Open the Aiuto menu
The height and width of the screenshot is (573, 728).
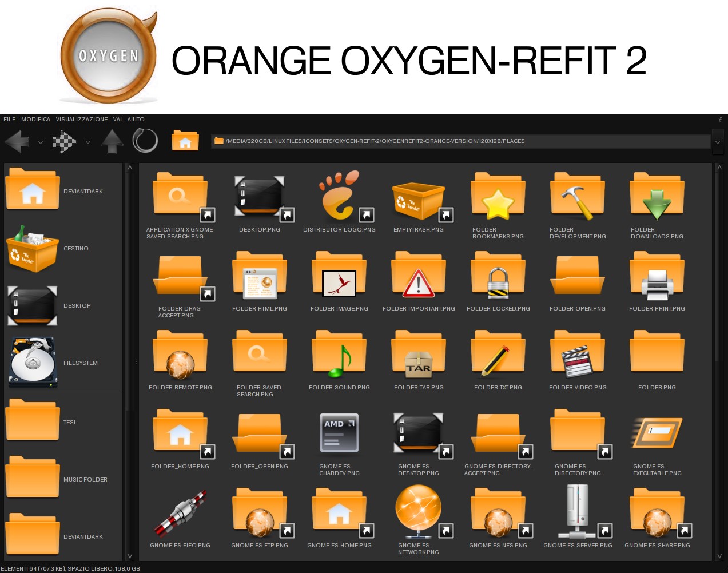click(136, 120)
